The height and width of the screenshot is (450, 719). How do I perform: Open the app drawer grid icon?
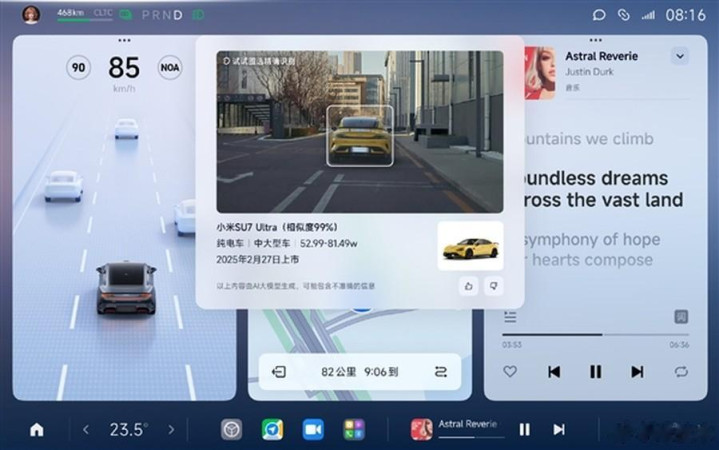[354, 430]
